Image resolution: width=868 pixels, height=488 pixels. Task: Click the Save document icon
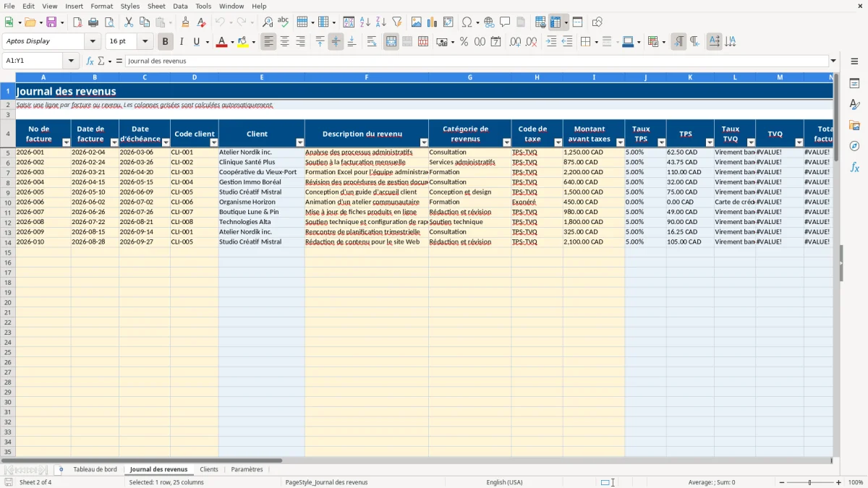[51, 22]
